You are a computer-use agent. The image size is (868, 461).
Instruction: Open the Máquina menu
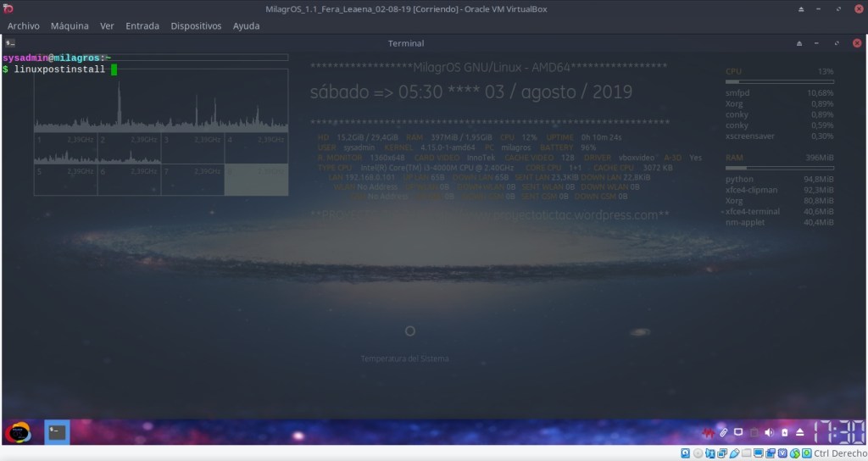(70, 26)
